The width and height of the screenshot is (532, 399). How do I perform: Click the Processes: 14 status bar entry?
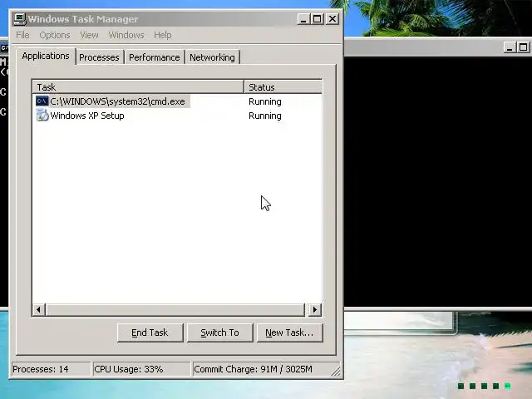pos(51,369)
